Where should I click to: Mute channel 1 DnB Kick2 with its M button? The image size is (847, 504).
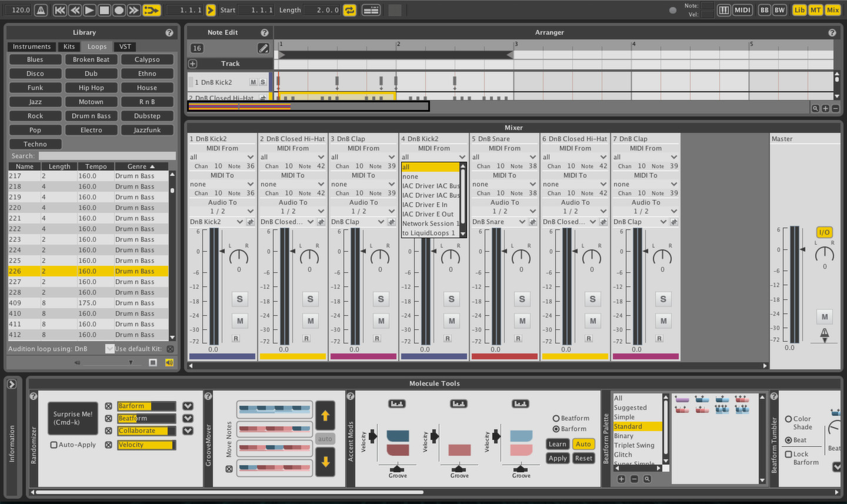click(x=239, y=321)
